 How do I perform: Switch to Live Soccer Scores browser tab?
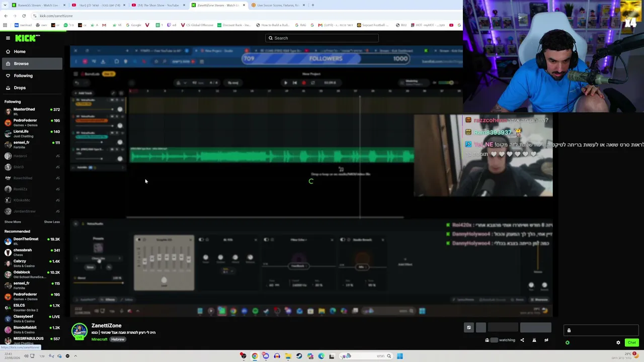pyautogui.click(x=278, y=5)
